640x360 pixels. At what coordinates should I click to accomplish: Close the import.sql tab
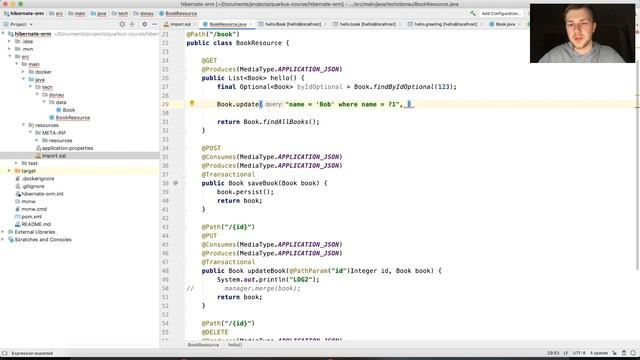click(x=195, y=24)
